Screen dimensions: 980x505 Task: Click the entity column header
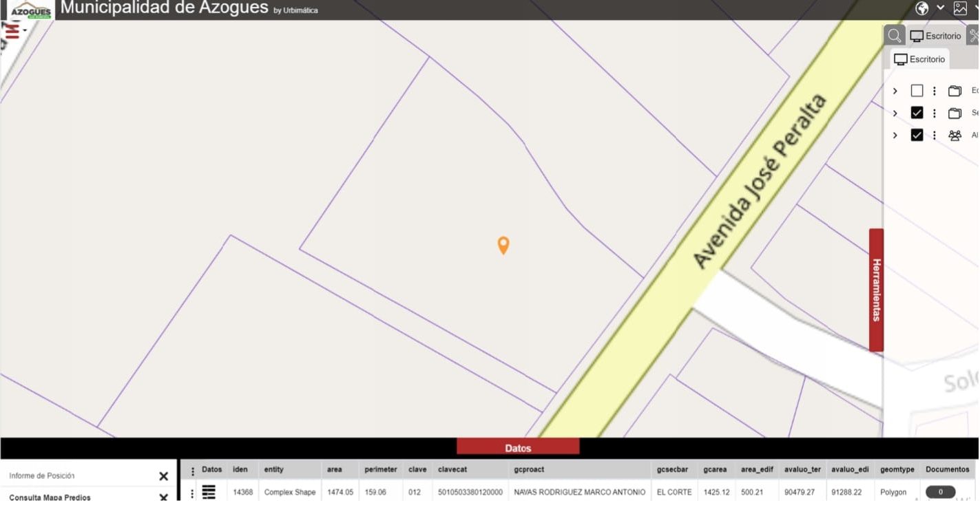(273, 469)
